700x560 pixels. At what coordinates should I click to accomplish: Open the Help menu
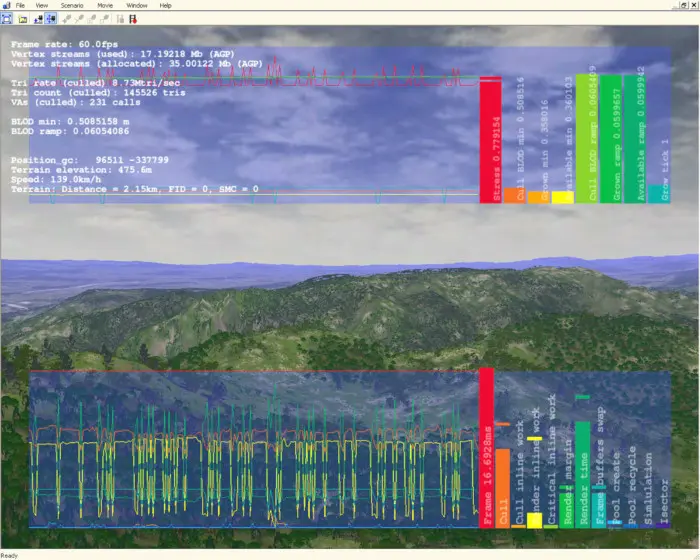(x=165, y=5)
